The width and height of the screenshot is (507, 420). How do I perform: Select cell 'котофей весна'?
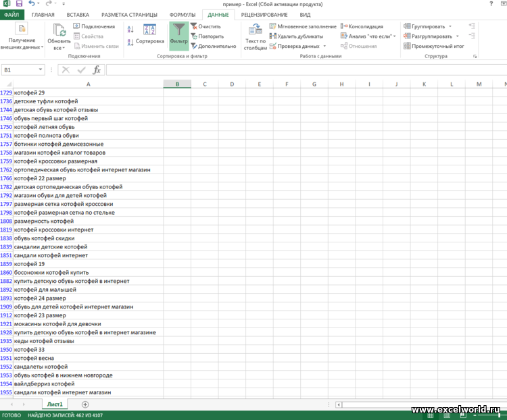point(88,358)
